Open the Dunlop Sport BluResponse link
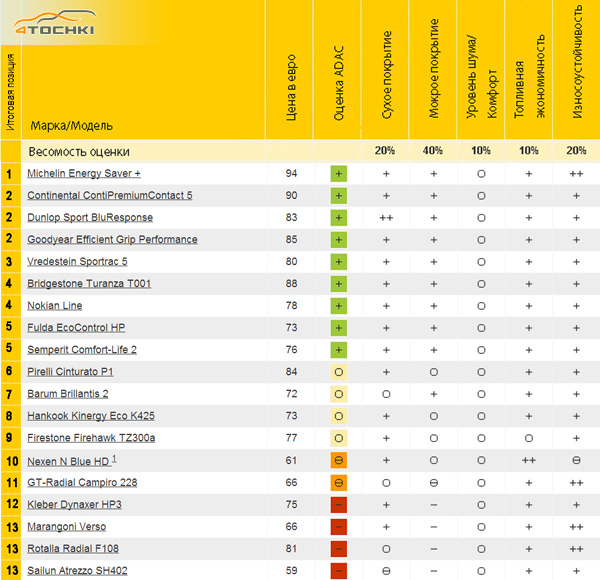The width and height of the screenshot is (600, 580). pyautogui.click(x=90, y=217)
